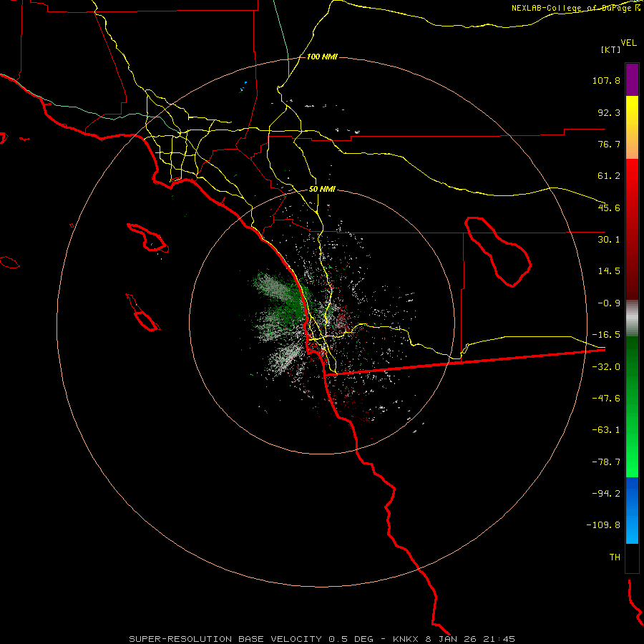This screenshot has width=644, height=644.
Task: Select the -47.6 scale value
Action: pyautogui.click(x=606, y=399)
